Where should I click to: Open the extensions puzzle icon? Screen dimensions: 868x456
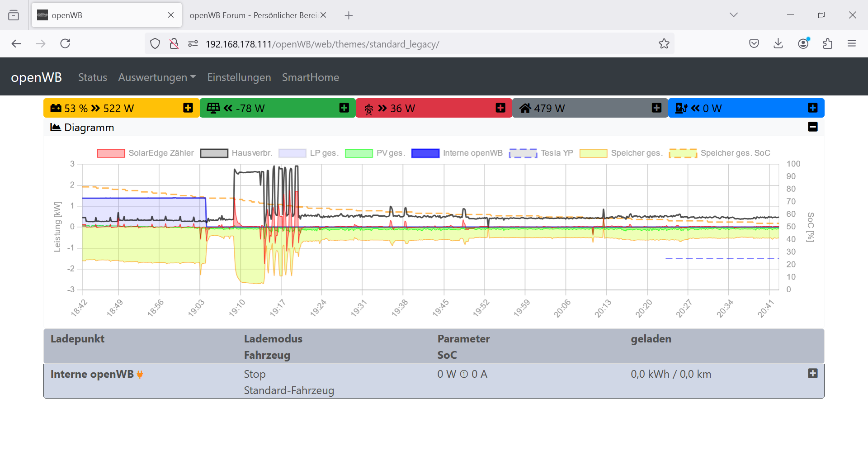828,43
